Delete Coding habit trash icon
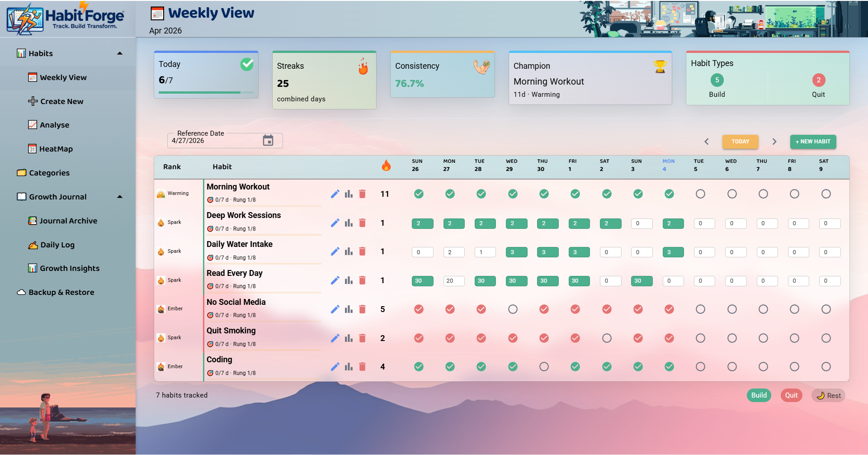Viewport: 868px width, 455px height. pos(362,367)
